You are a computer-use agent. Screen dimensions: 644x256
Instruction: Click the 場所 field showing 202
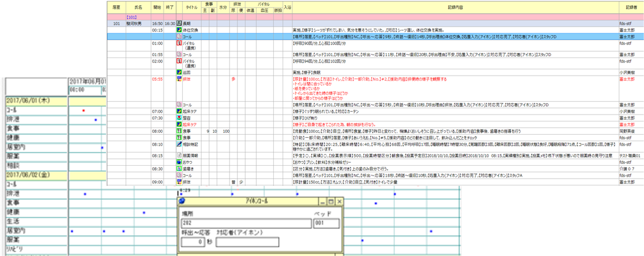click(246, 223)
